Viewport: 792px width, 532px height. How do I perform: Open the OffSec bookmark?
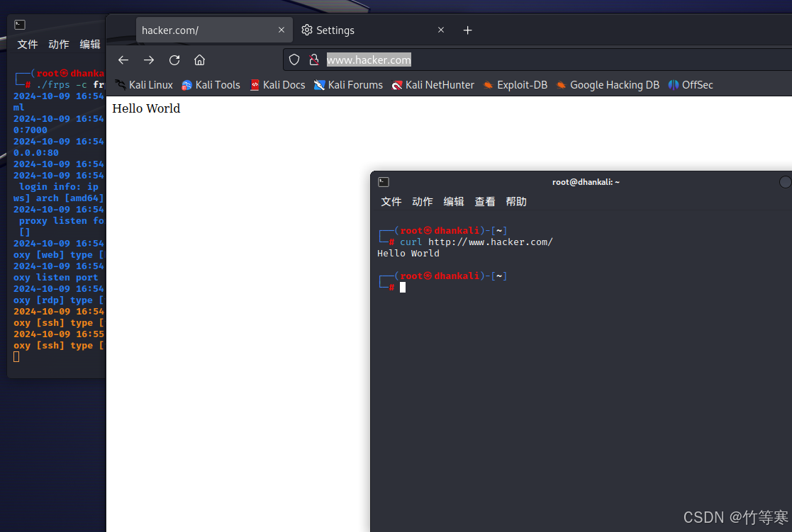[x=691, y=85]
